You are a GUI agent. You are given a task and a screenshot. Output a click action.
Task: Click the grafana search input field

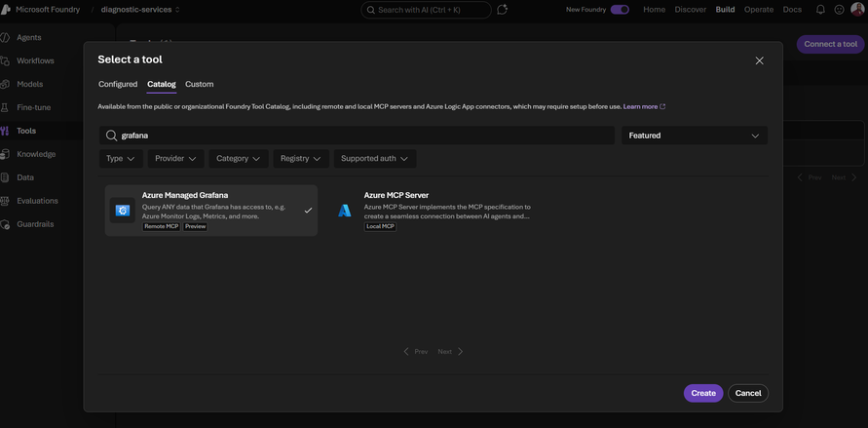pos(358,136)
